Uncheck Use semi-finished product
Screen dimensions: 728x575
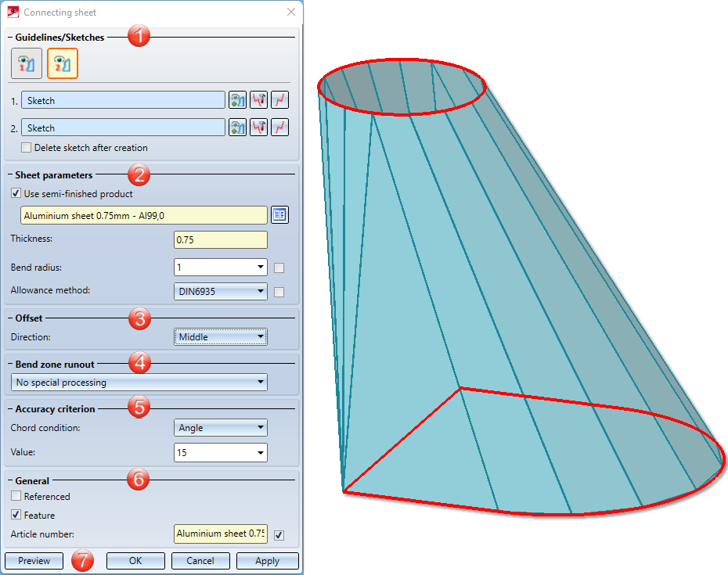click(16, 193)
